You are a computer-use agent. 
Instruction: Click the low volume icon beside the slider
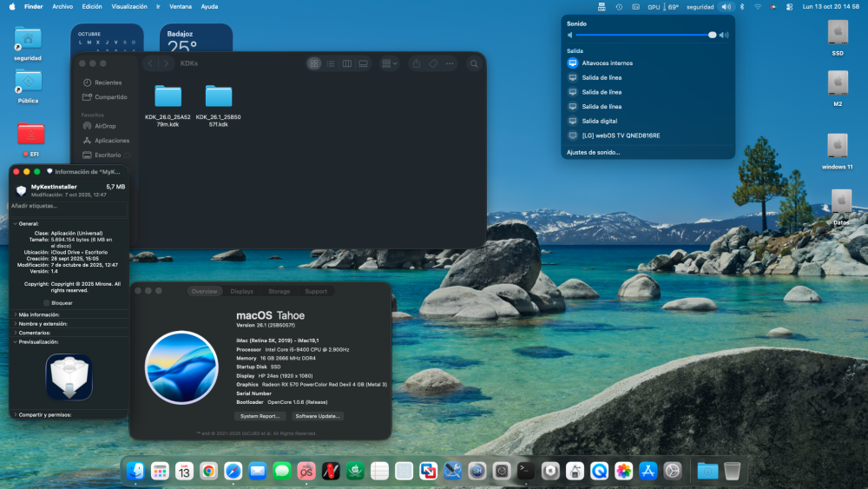coord(569,35)
